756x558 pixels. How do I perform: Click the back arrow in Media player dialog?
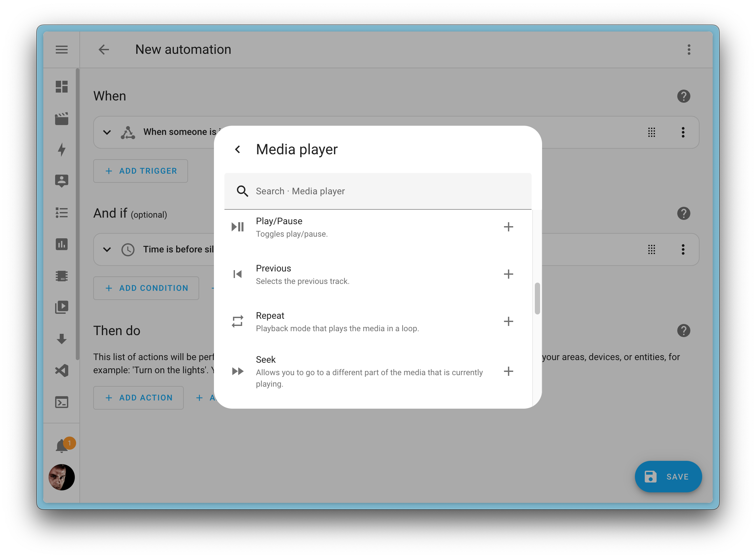tap(238, 149)
